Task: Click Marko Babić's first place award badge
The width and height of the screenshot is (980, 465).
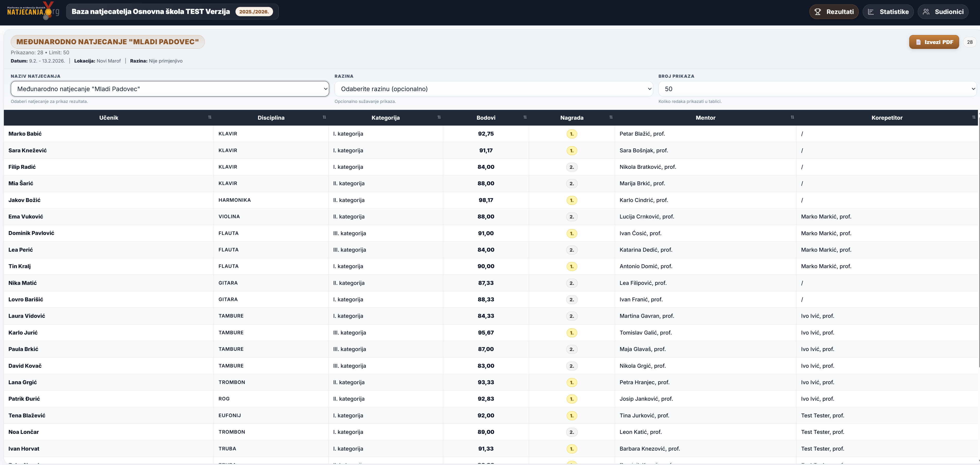Action: click(571, 134)
